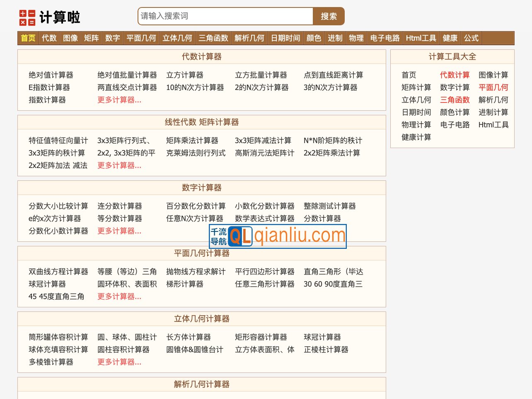
Task: Click 更多计算器... under 平面几何计算器
Action: 120,297
